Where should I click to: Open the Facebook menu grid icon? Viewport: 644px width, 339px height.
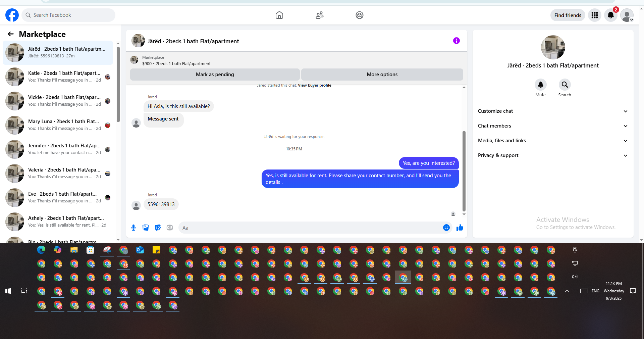pos(595,15)
